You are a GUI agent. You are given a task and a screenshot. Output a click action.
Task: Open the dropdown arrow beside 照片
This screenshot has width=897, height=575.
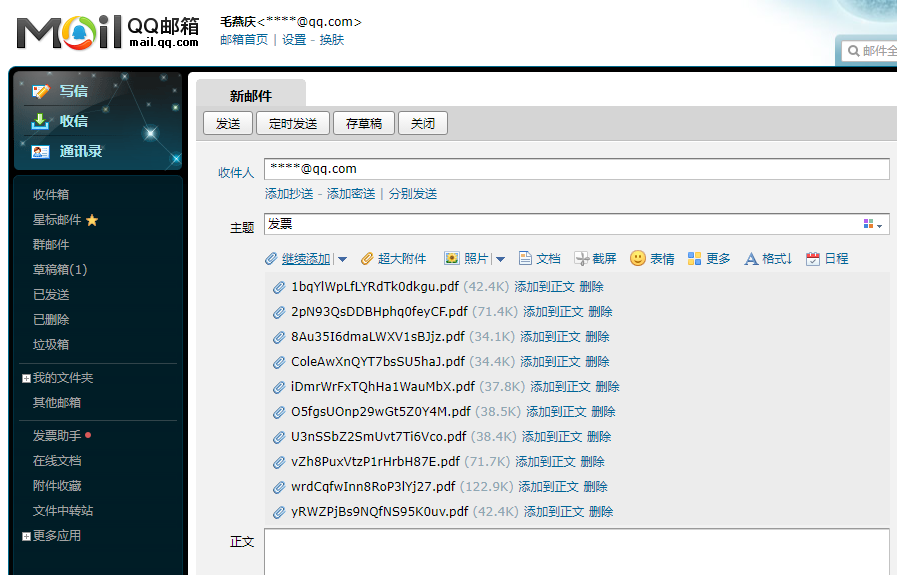point(500,260)
